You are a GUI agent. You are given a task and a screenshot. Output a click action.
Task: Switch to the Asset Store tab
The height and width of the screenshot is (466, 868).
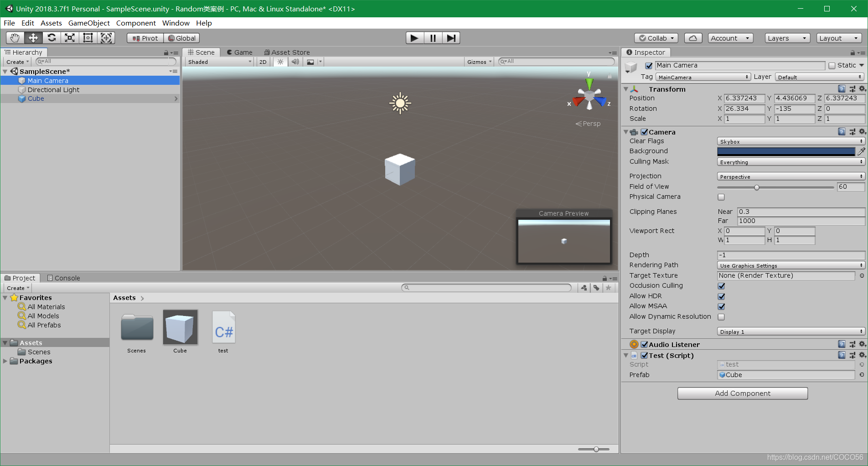pyautogui.click(x=287, y=52)
